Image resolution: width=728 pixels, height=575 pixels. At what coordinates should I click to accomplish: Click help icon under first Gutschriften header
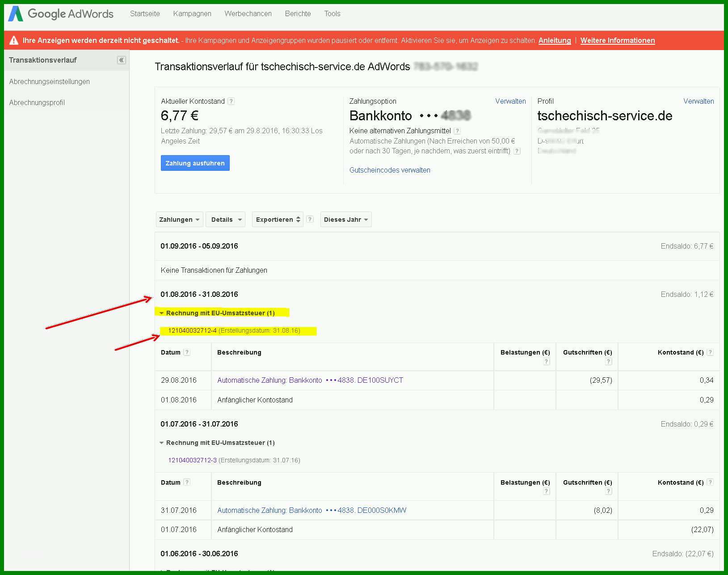[x=608, y=362]
